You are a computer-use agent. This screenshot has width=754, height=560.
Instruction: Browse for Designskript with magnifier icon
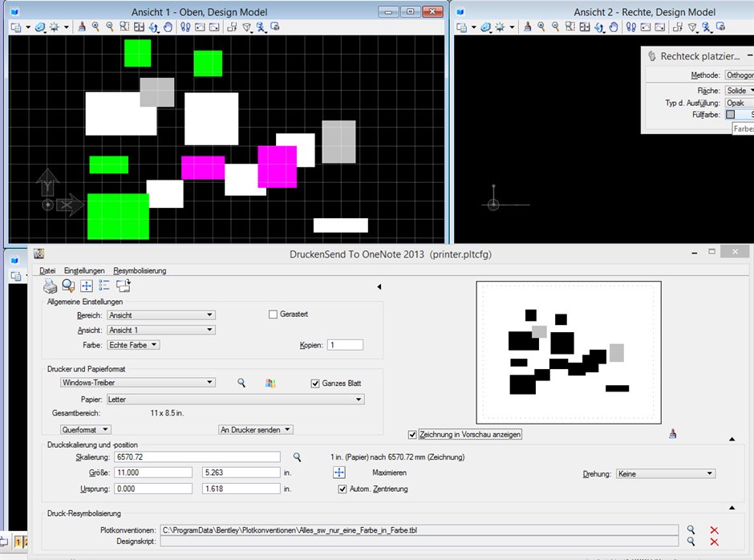coord(691,542)
